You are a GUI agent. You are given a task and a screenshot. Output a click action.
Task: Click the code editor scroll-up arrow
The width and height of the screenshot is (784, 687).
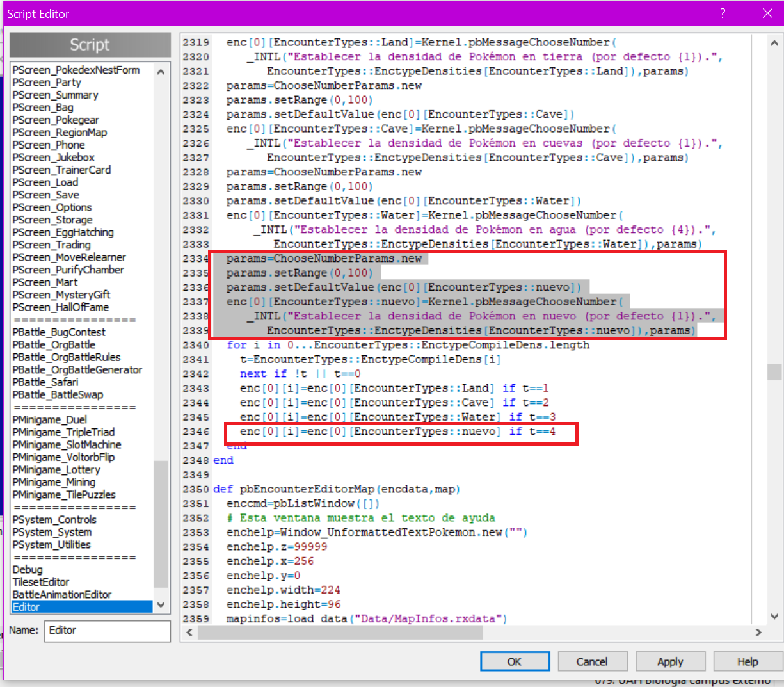774,44
